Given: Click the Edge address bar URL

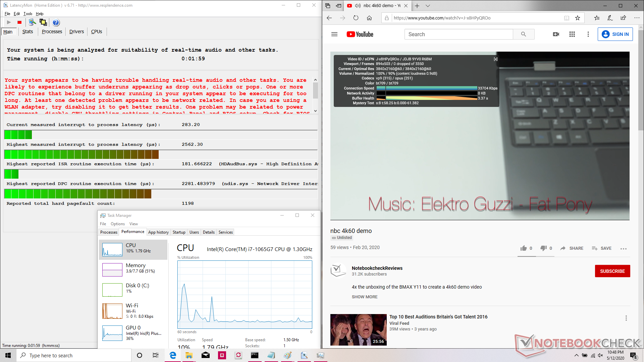Looking at the screenshot, I should coord(442,18).
